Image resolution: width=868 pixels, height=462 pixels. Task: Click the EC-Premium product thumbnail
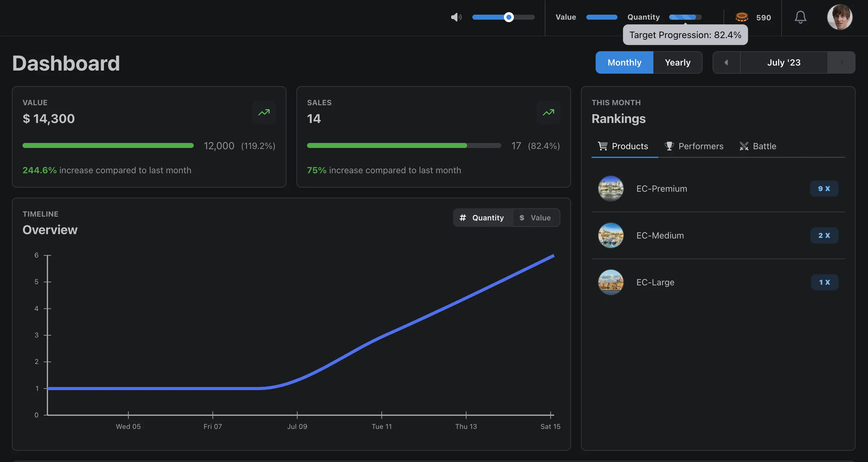611,189
